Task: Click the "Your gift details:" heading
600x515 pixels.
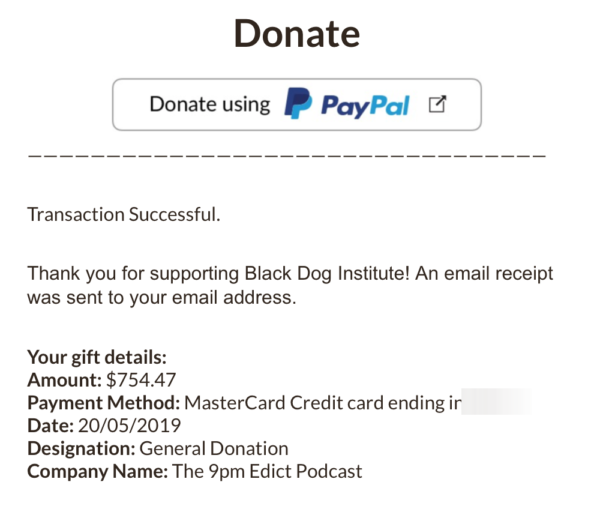Action: tap(96, 357)
